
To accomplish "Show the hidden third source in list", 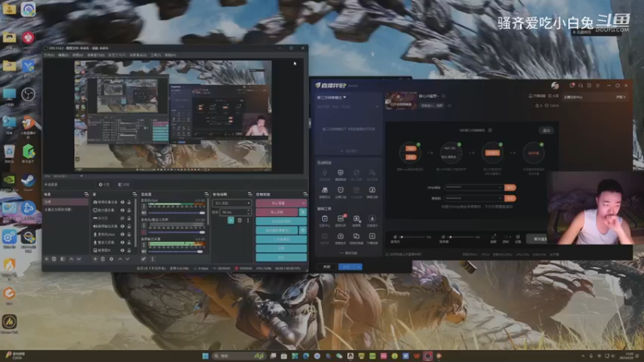I will (x=122, y=218).
